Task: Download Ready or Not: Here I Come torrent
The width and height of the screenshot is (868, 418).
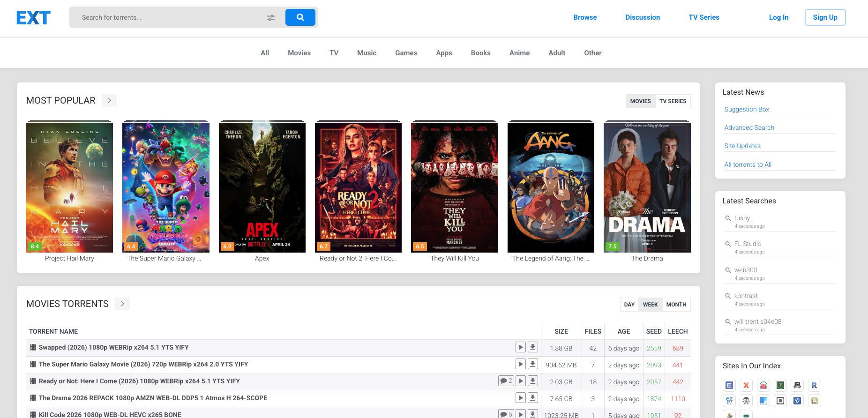Action: (533, 381)
